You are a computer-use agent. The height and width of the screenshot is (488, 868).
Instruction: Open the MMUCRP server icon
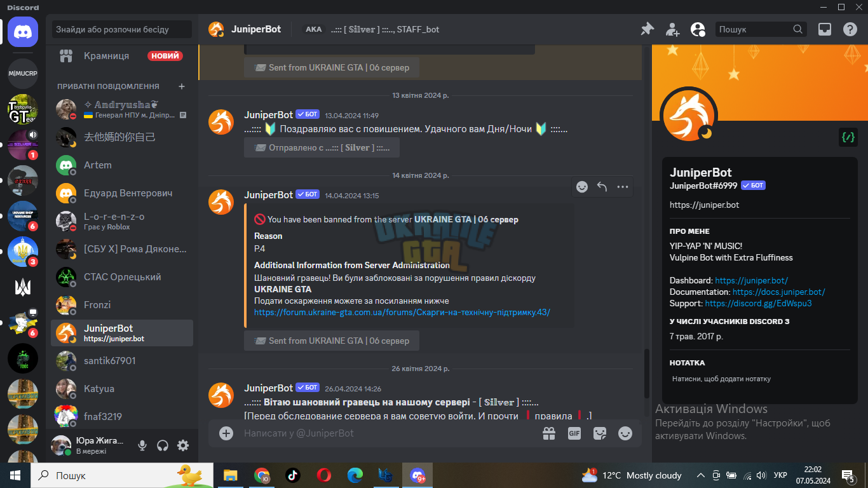(x=23, y=73)
